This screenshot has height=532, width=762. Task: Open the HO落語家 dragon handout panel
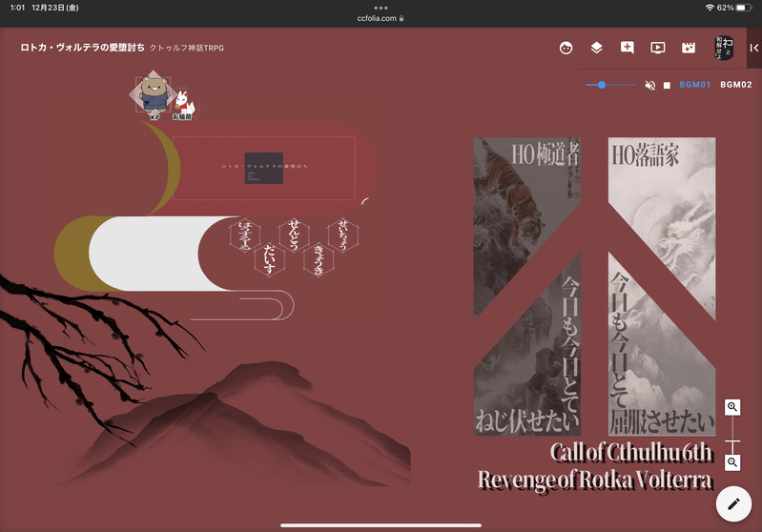pyautogui.click(x=662, y=286)
